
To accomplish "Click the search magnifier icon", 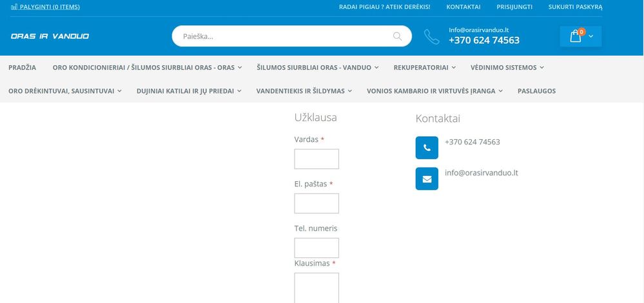I will [x=397, y=36].
